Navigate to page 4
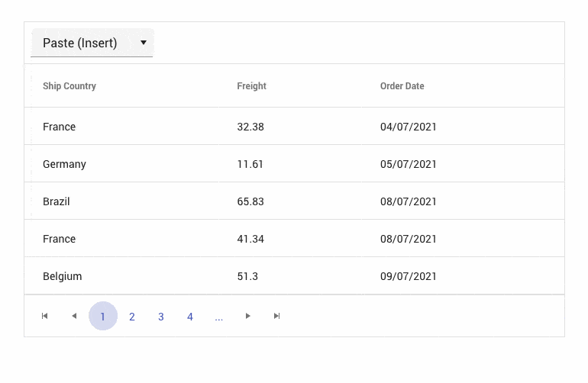The width and height of the screenshot is (588, 383). [190, 317]
